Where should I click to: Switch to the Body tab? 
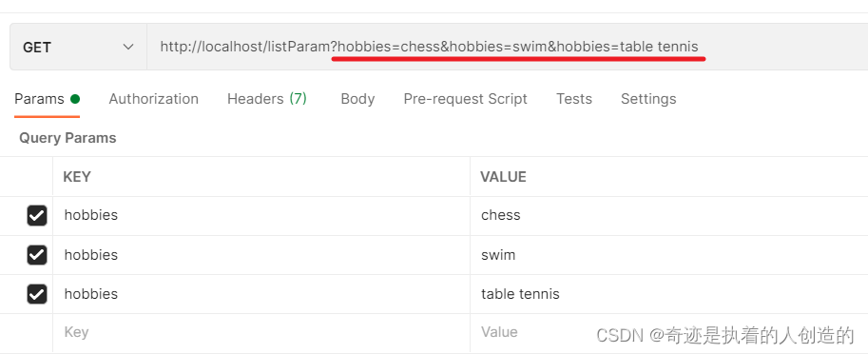[x=357, y=99]
